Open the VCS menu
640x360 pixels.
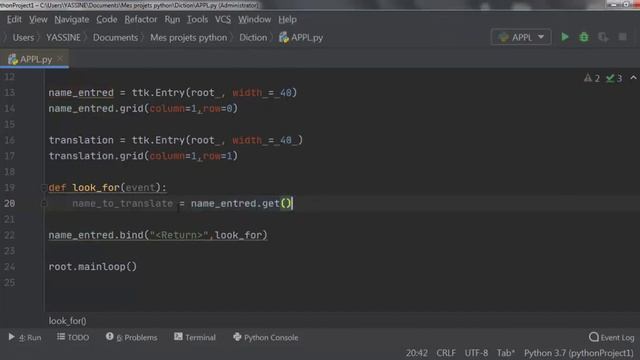coord(223,19)
